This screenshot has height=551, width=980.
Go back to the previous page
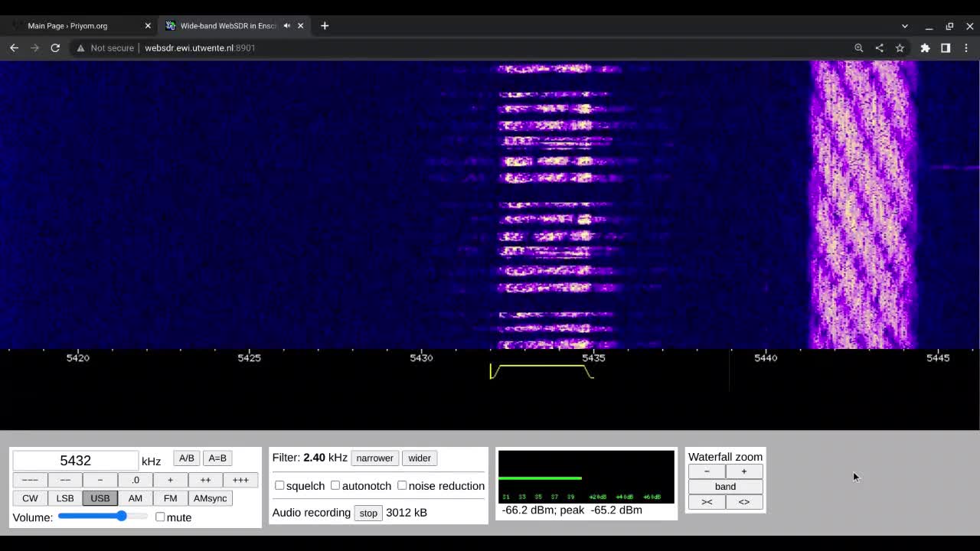pos(14,47)
